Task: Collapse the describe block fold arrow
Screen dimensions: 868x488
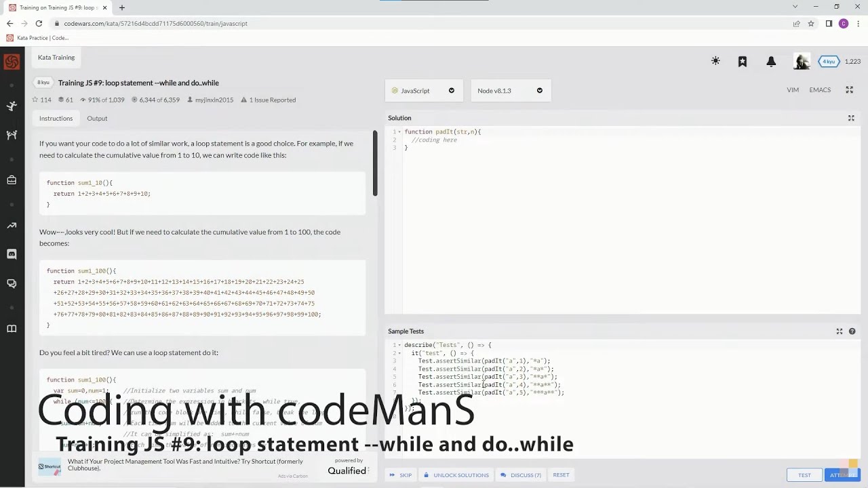Action: 399,345
